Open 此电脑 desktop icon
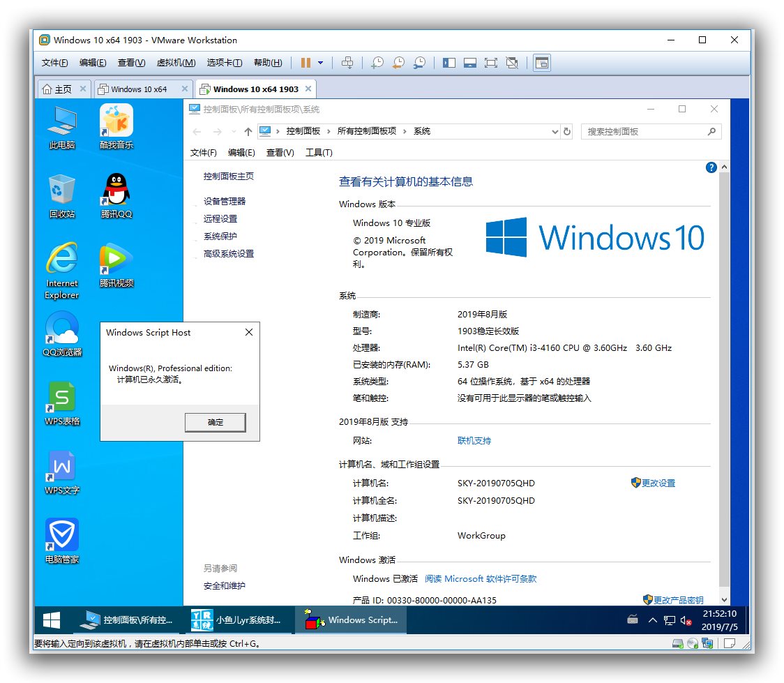 [62, 127]
